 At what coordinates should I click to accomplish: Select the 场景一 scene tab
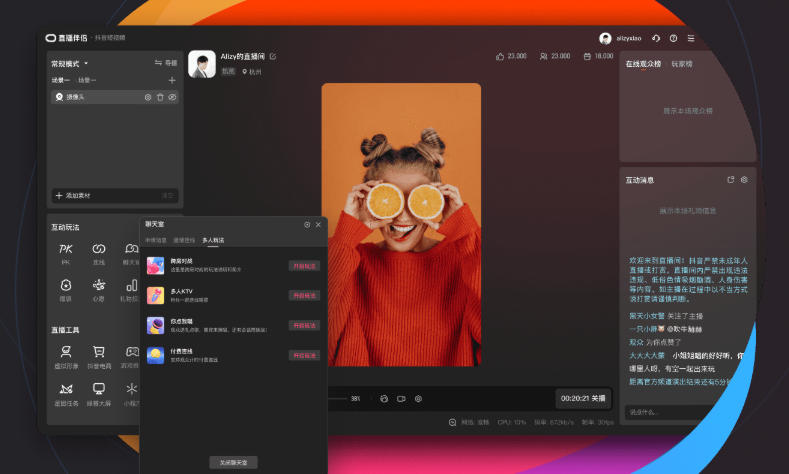(x=60, y=81)
